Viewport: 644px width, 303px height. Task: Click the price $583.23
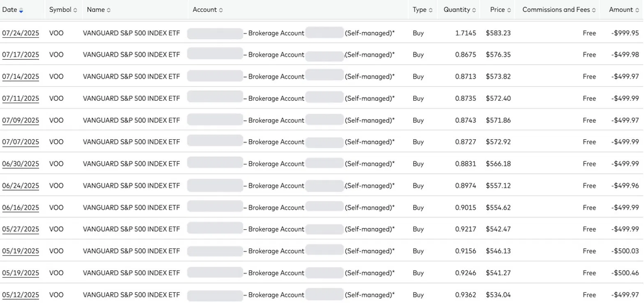tap(498, 33)
